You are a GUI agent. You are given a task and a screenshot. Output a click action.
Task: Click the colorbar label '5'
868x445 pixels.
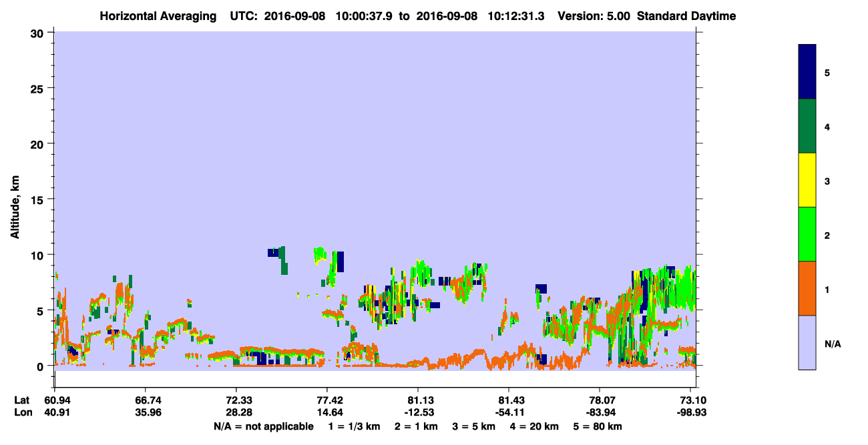[x=827, y=72]
